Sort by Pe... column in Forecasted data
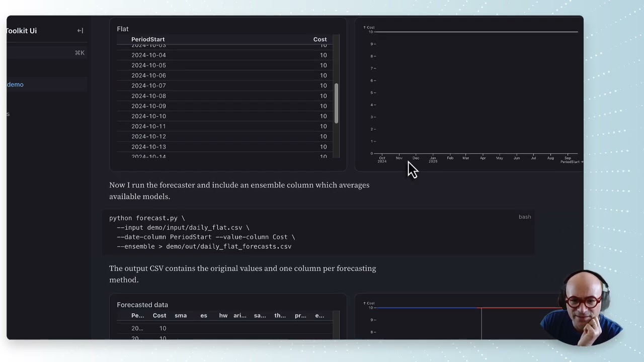This screenshot has width=644, height=362. coord(138,316)
